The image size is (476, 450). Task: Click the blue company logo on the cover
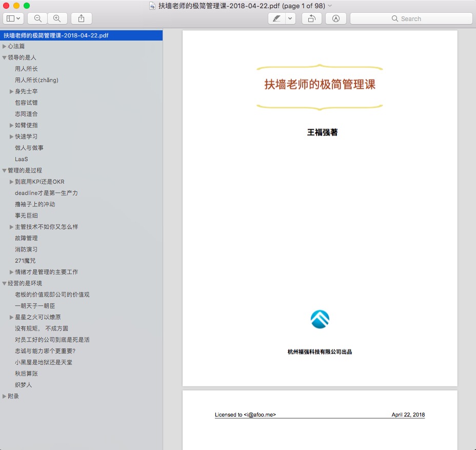pos(320,319)
